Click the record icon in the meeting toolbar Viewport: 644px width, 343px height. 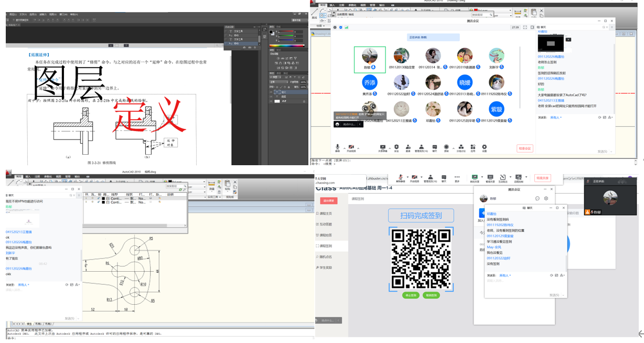coord(446,147)
